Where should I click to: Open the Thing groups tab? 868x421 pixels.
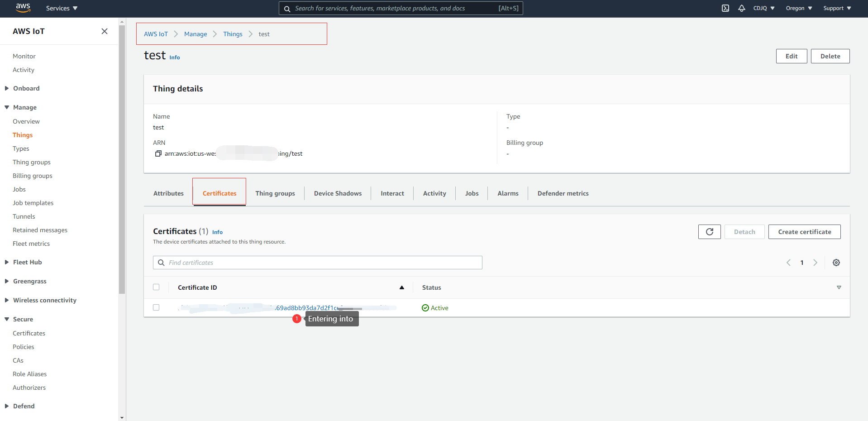[x=275, y=193]
